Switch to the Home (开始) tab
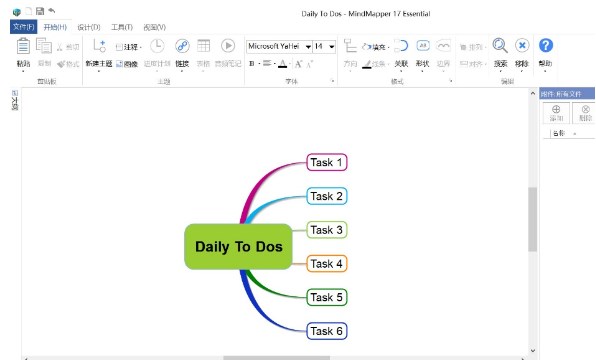The height and width of the screenshot is (360, 596). point(55,27)
